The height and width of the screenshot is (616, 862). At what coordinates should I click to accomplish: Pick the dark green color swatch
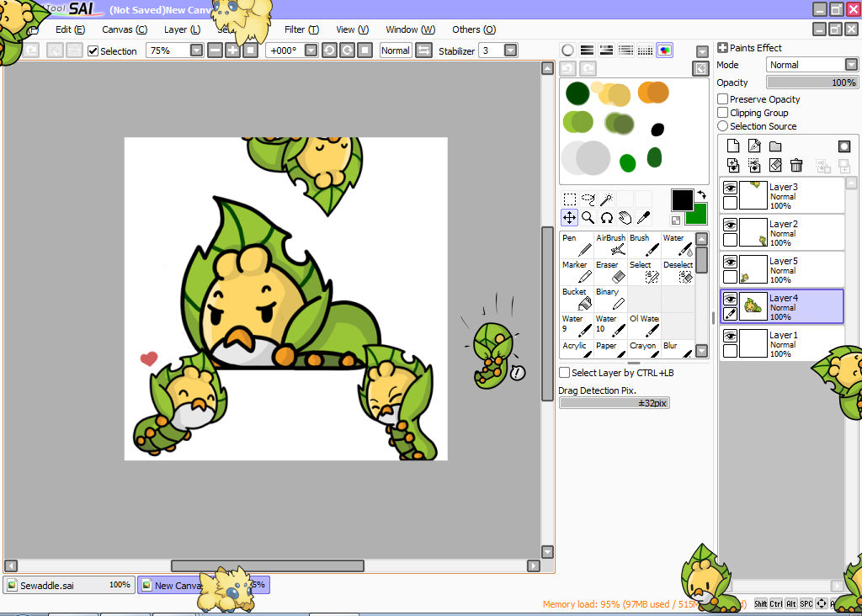point(577,93)
